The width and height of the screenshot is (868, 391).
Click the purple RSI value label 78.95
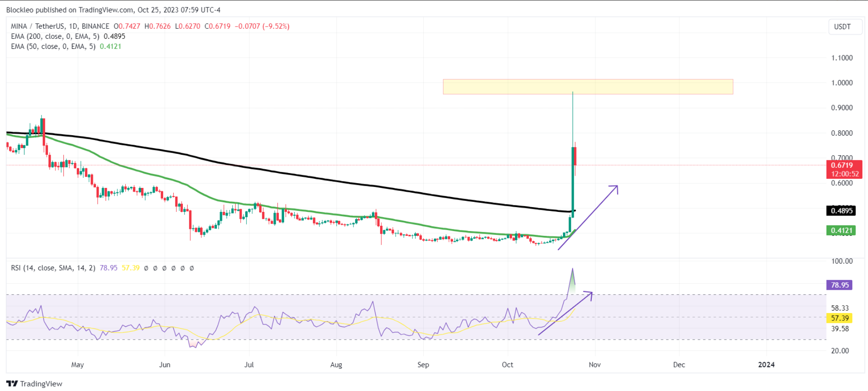point(839,285)
